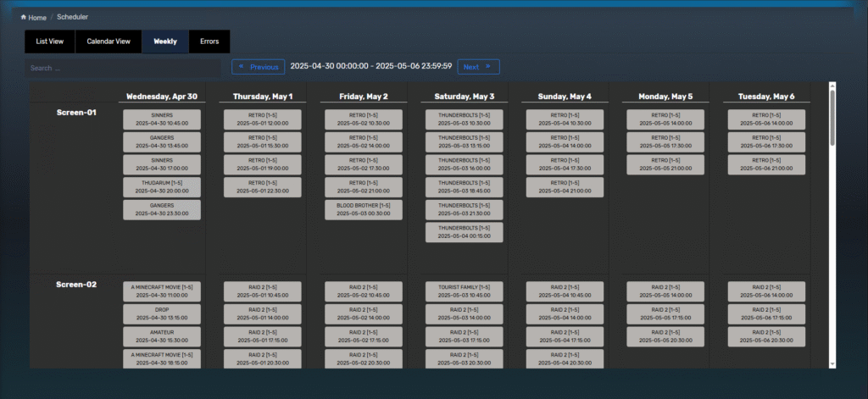Open TOURIST FAMILY show on Saturday
868x399 pixels.
pyautogui.click(x=464, y=292)
